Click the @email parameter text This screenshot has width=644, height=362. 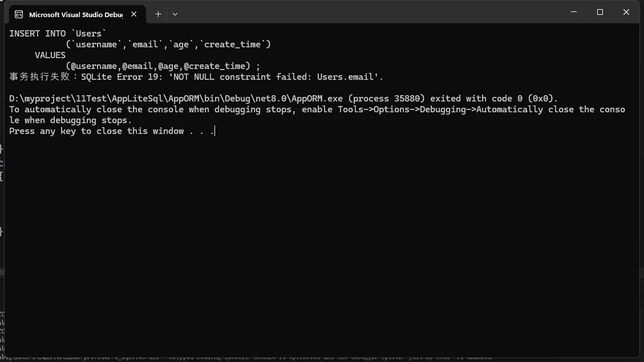point(137,66)
